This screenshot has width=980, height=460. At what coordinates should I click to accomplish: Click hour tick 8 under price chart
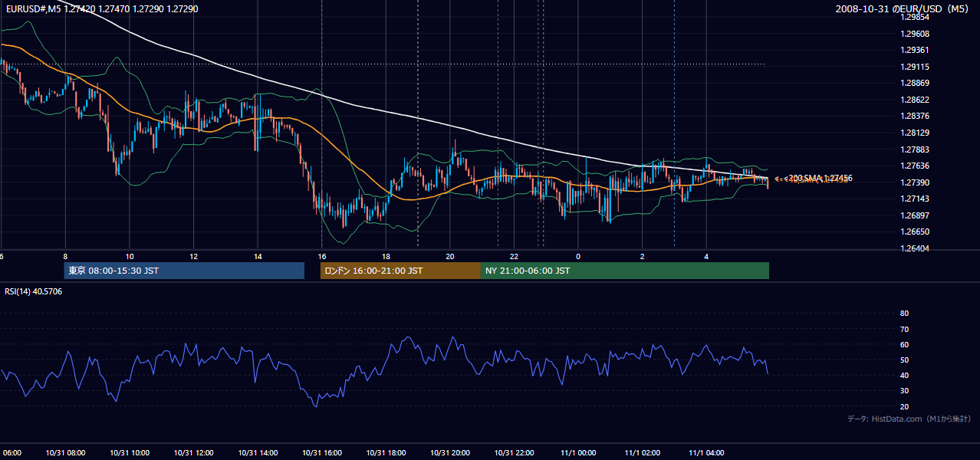[x=65, y=257]
